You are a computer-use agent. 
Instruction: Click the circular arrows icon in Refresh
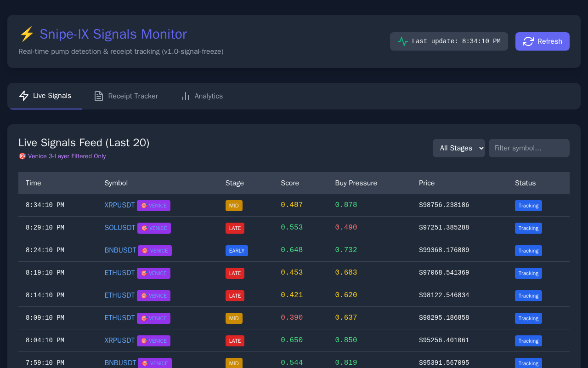(528, 41)
